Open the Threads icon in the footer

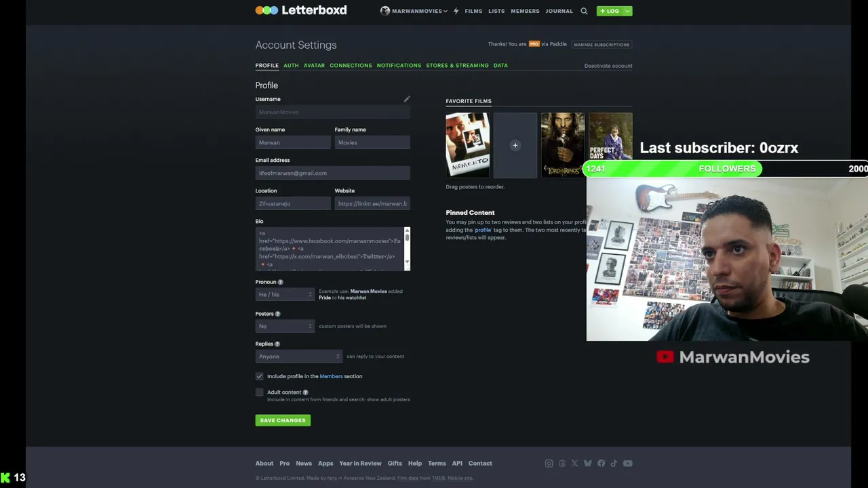pyautogui.click(x=562, y=464)
